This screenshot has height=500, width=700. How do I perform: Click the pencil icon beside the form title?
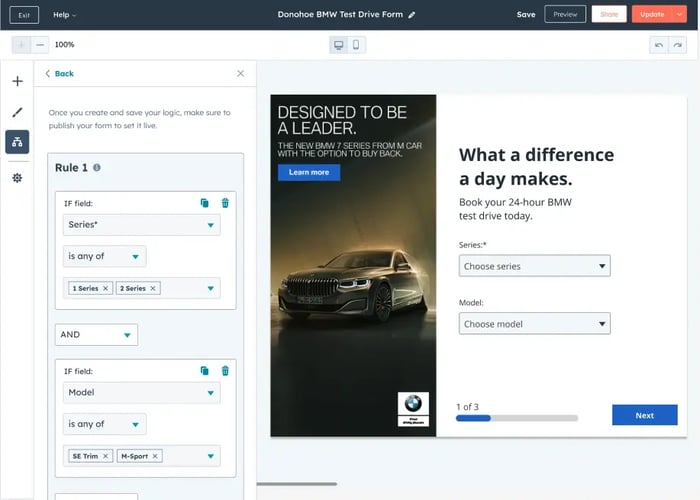tap(412, 15)
